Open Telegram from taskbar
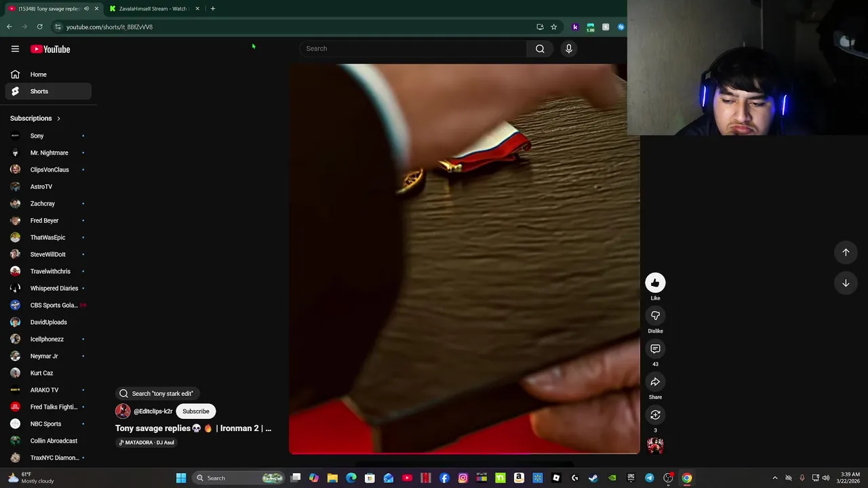This screenshot has height=488, width=868. (x=650, y=479)
